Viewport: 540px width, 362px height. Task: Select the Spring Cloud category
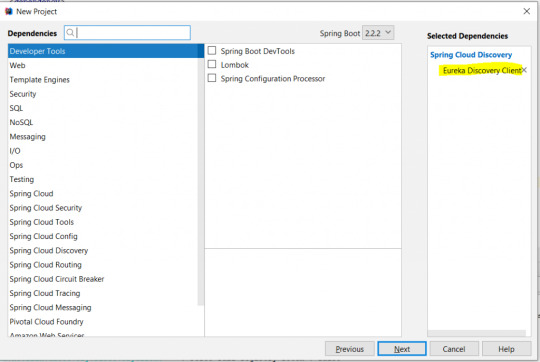coord(103,194)
